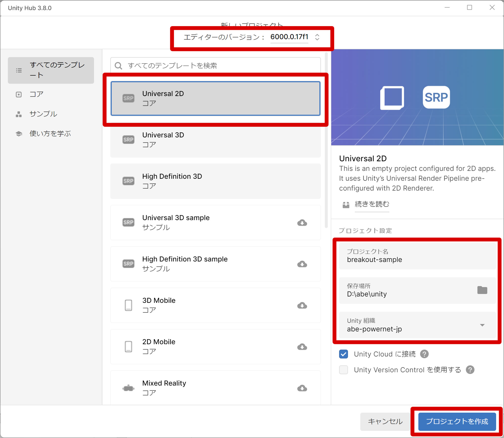Select the Universal 2D template
Viewport: 504px width, 438px height.
point(215,98)
